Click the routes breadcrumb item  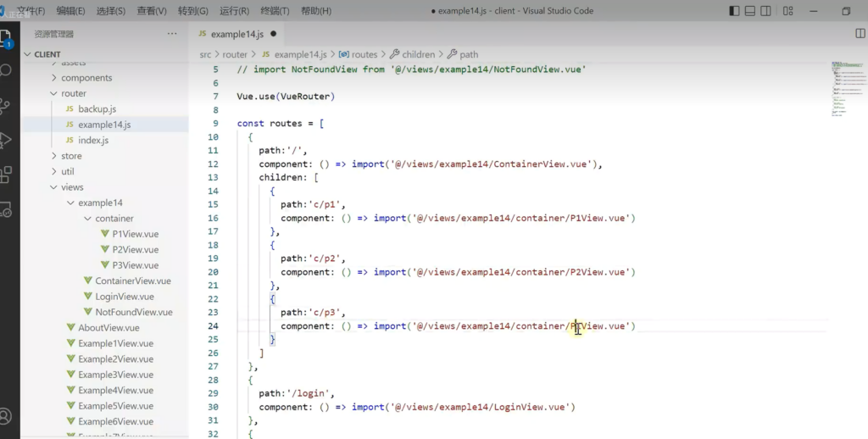coord(364,54)
